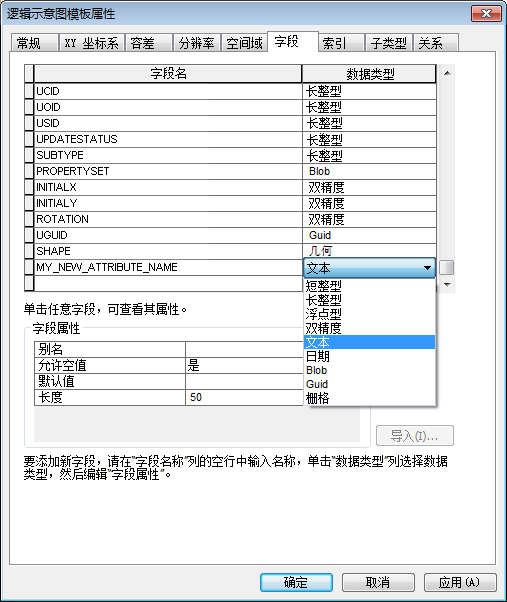Select highlighted 文本 option in list
The width and height of the screenshot is (507, 602).
pyautogui.click(x=369, y=342)
